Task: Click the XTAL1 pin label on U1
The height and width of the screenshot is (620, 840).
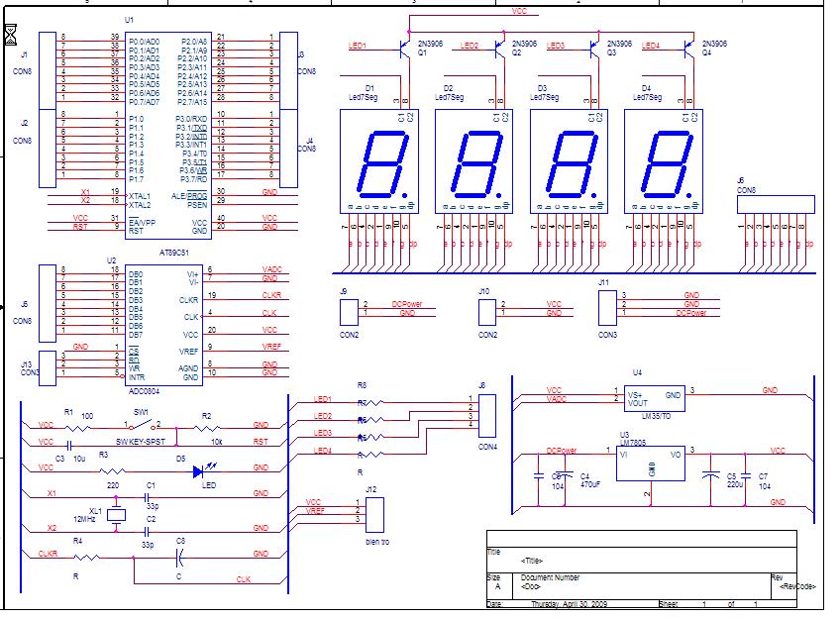Action: click(140, 196)
